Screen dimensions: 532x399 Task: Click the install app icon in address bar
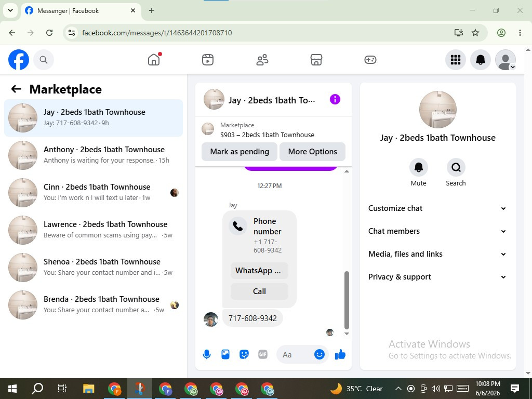tap(458, 33)
